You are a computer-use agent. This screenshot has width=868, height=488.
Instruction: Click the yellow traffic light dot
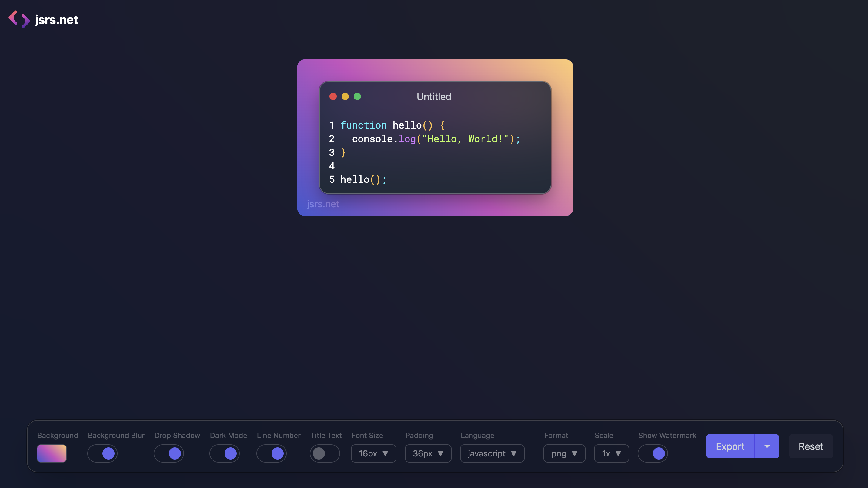pos(345,97)
